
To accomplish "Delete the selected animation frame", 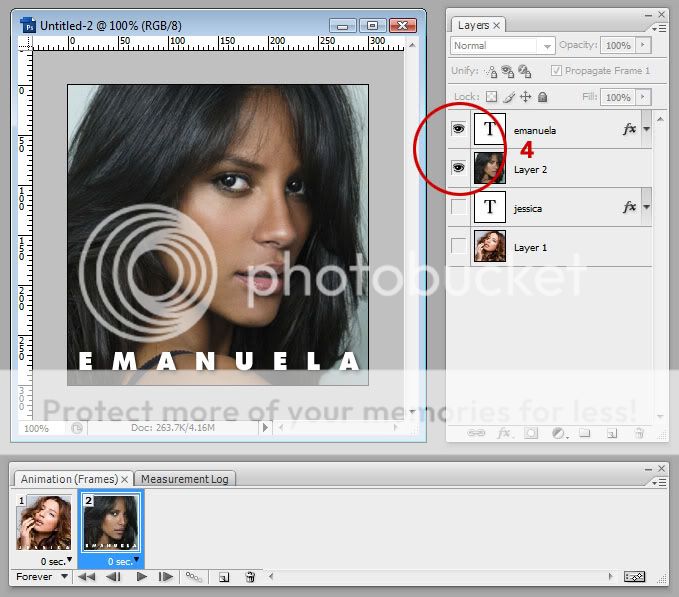I will tap(250, 577).
